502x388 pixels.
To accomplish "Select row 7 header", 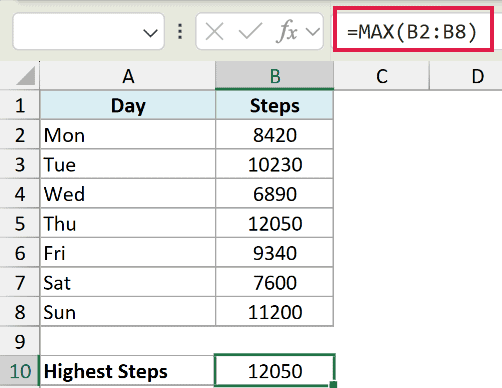I will coord(20,282).
